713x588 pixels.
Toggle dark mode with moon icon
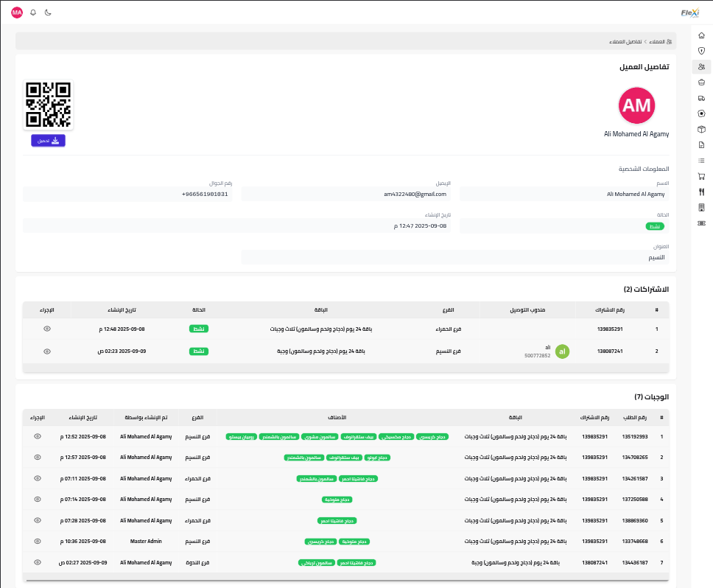click(48, 13)
